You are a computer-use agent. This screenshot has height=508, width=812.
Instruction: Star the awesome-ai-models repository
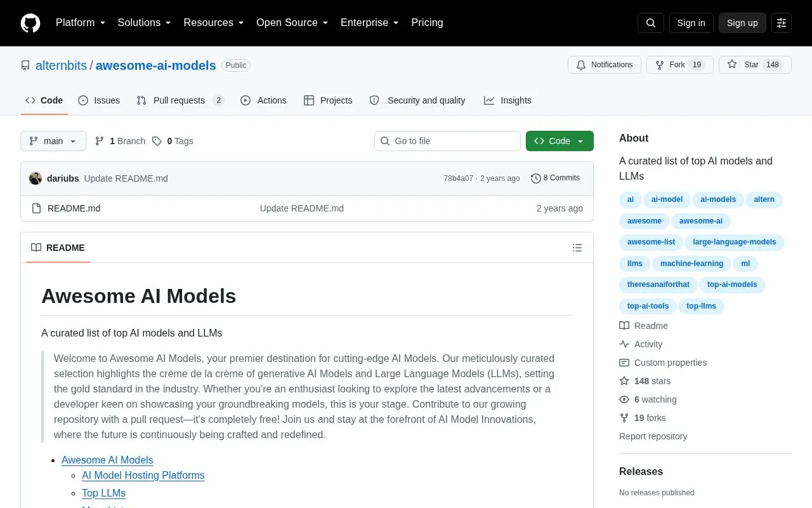click(755, 65)
